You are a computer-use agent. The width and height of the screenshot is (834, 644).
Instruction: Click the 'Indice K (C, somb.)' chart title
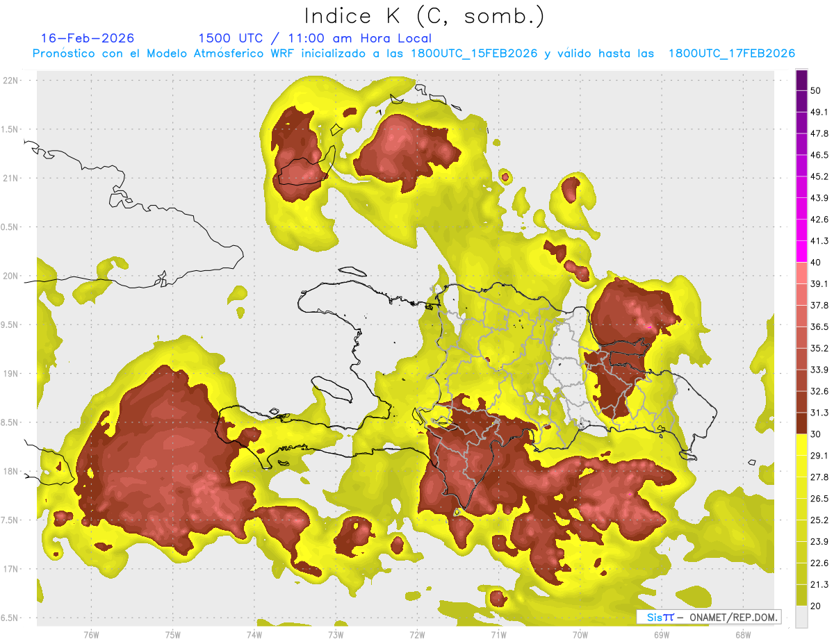click(x=424, y=16)
